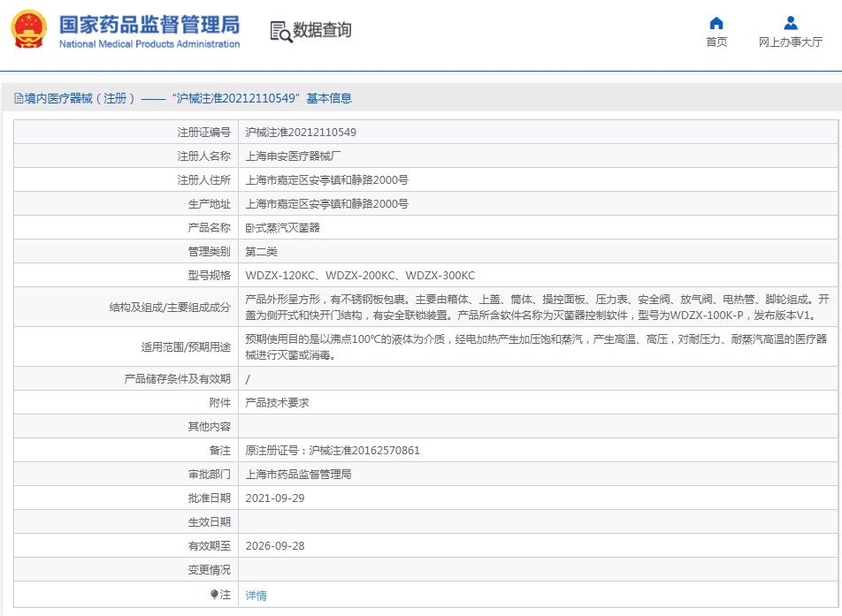Click the 管理类别 row label
Image resolution: width=842 pixels, height=616 pixels.
(x=210, y=252)
